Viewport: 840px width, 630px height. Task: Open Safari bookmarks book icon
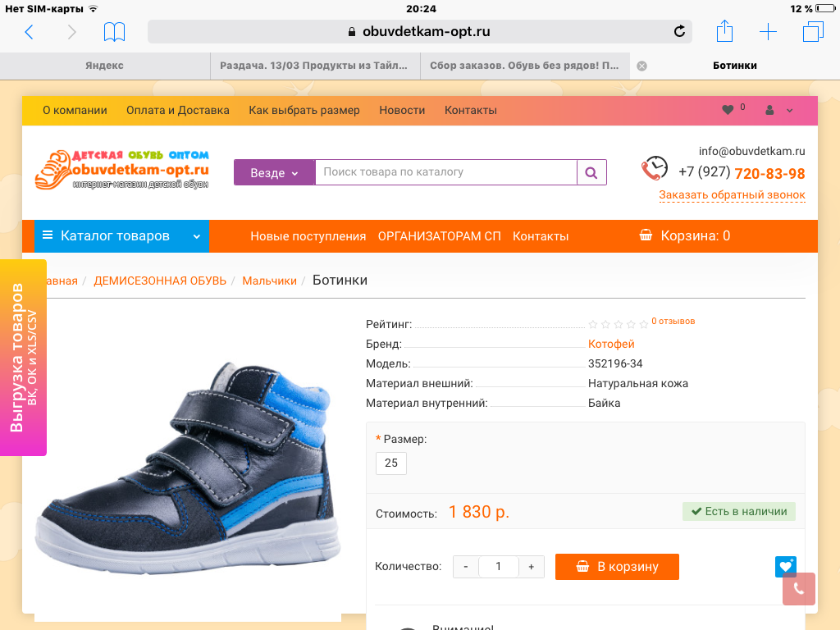click(114, 32)
